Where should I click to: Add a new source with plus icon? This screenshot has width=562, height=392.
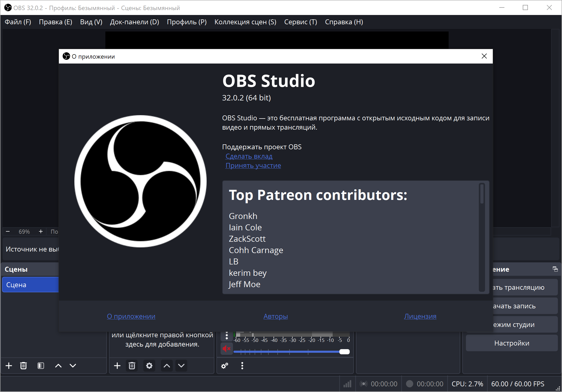(117, 366)
